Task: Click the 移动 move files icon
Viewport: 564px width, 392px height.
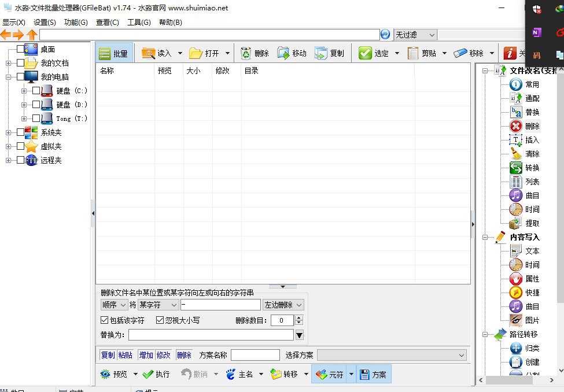Action: (x=283, y=53)
